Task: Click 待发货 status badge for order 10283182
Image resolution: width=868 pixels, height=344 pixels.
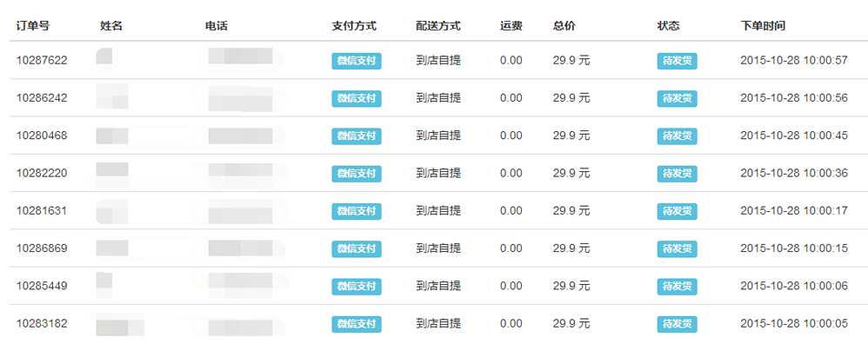Action: 677,324
